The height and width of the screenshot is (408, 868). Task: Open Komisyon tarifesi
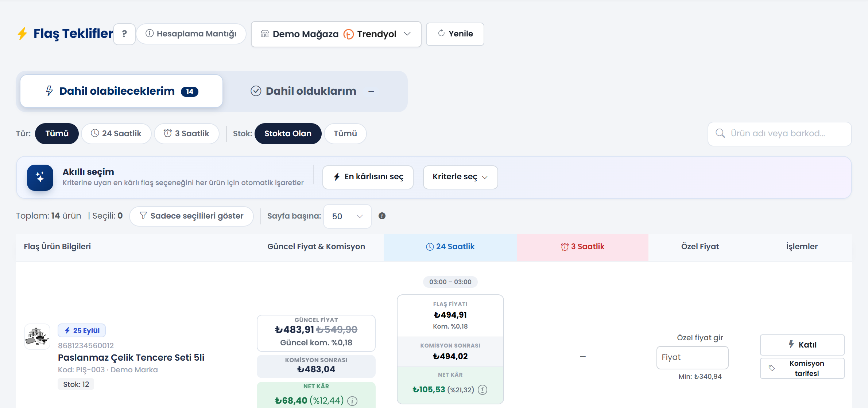coord(802,368)
